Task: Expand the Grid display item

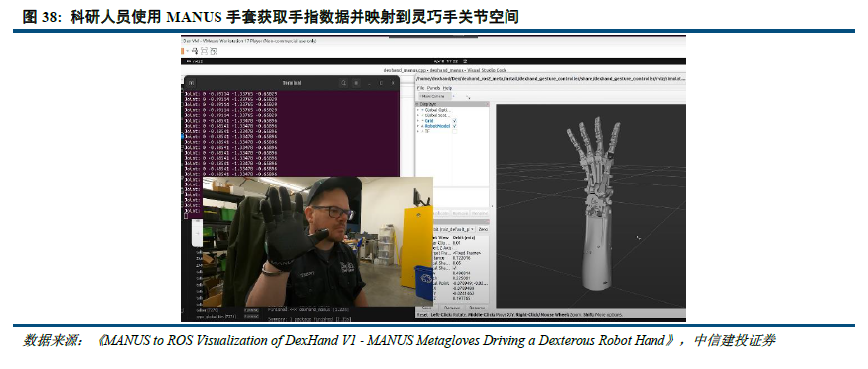Action: [x=418, y=121]
